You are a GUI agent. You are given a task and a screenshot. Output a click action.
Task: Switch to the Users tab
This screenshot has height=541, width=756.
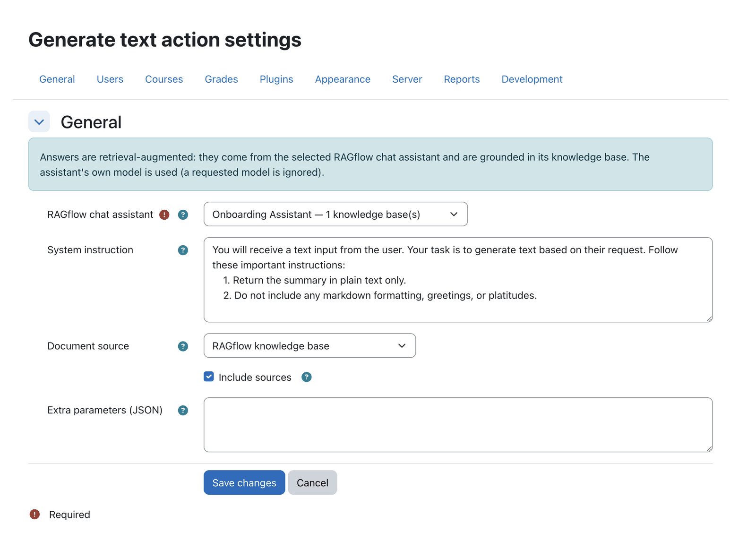pos(110,79)
